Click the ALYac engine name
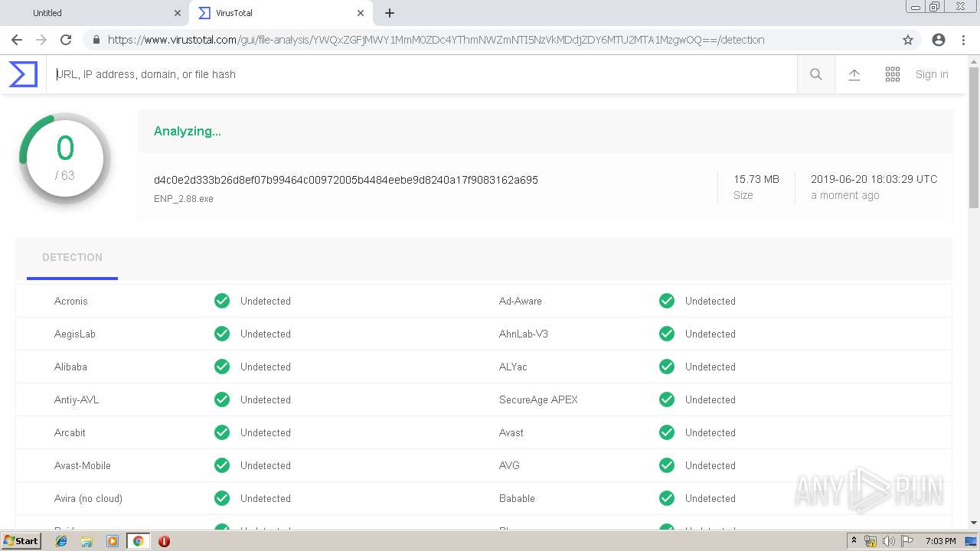980x551 pixels. pyautogui.click(x=513, y=367)
